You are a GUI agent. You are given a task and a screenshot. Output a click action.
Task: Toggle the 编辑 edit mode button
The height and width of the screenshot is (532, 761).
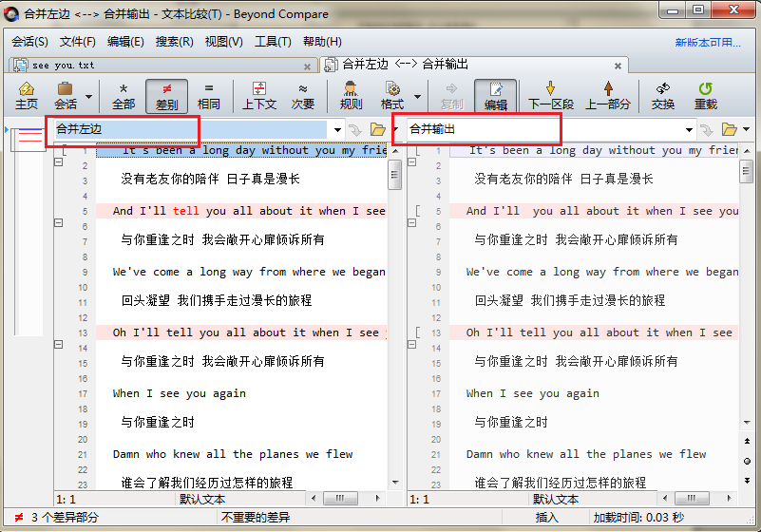tap(496, 96)
